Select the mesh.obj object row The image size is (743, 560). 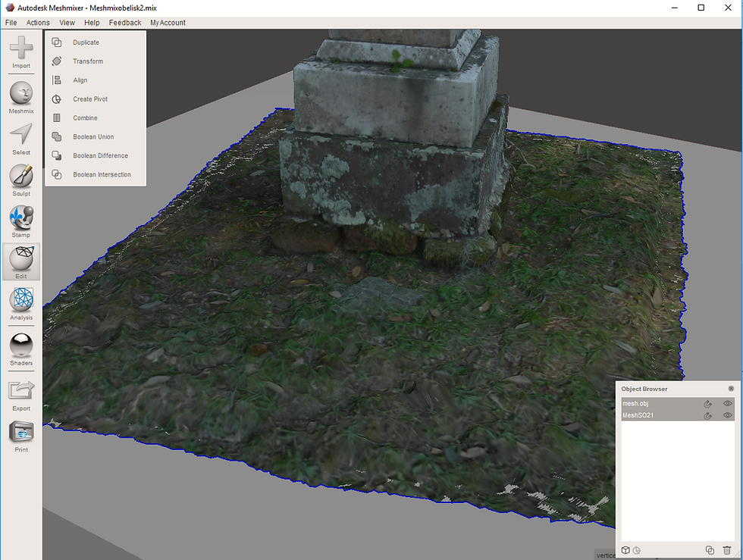(678, 404)
